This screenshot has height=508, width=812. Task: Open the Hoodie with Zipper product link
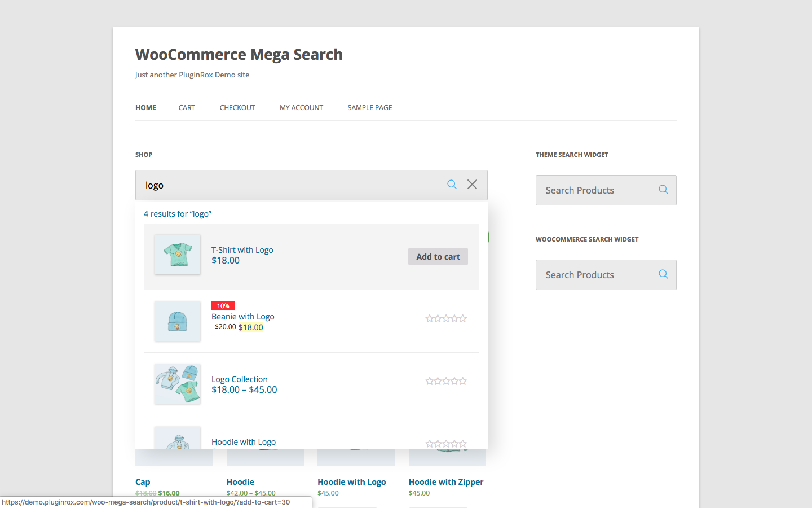tap(446, 482)
